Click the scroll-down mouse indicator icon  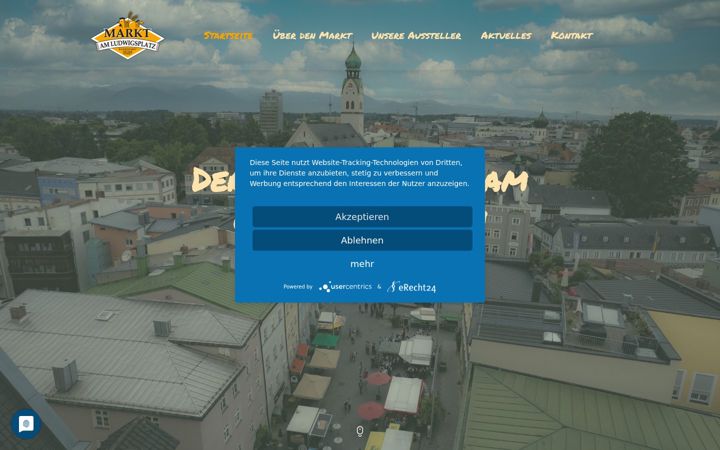360,431
